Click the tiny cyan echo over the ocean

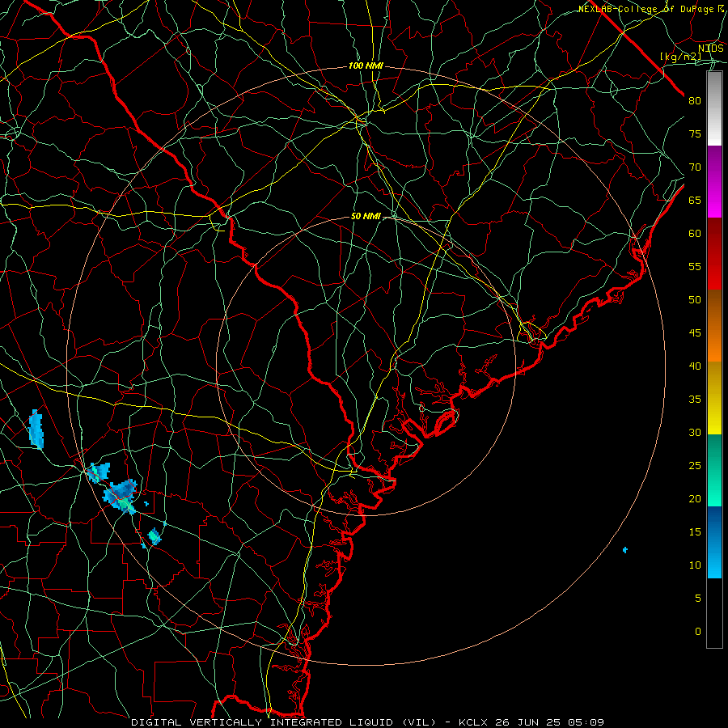coord(625,550)
